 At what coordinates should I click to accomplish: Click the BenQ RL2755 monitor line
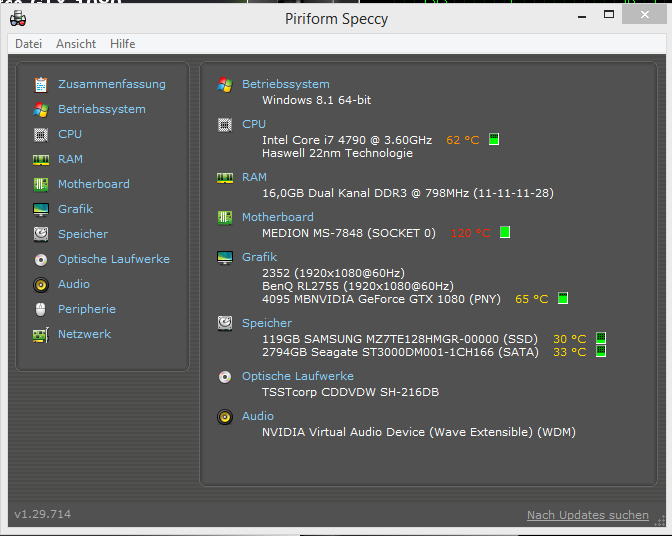point(358,286)
